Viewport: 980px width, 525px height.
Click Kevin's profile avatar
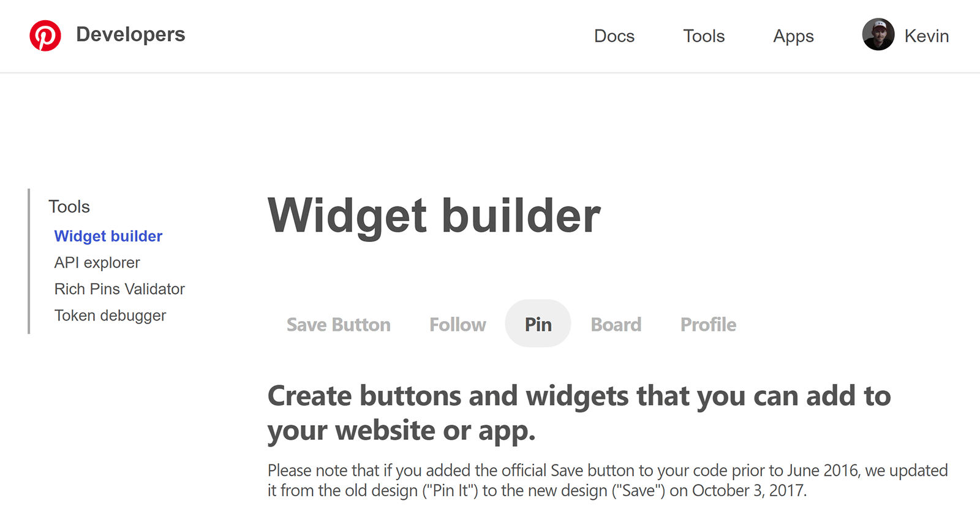(878, 35)
